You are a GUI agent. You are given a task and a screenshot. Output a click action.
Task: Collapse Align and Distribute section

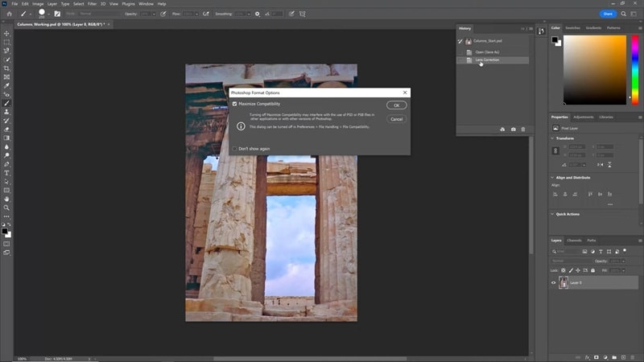(552, 178)
